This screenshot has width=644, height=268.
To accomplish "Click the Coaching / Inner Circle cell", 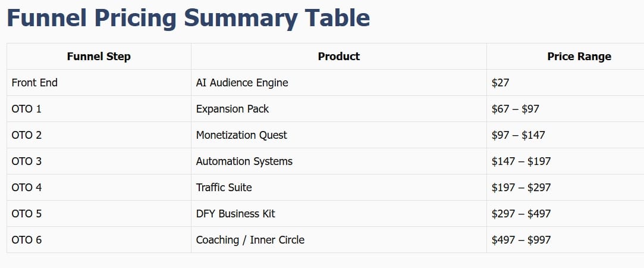I will pyautogui.click(x=250, y=240).
